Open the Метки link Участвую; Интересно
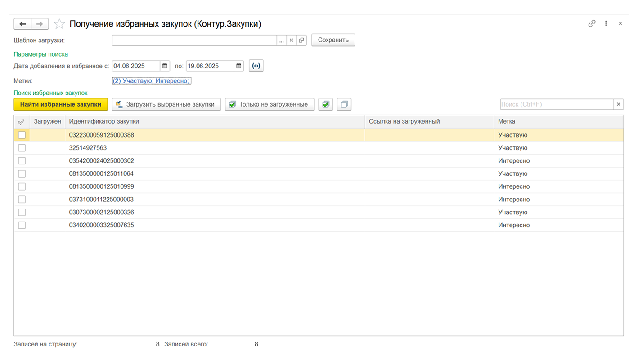 click(x=152, y=81)
